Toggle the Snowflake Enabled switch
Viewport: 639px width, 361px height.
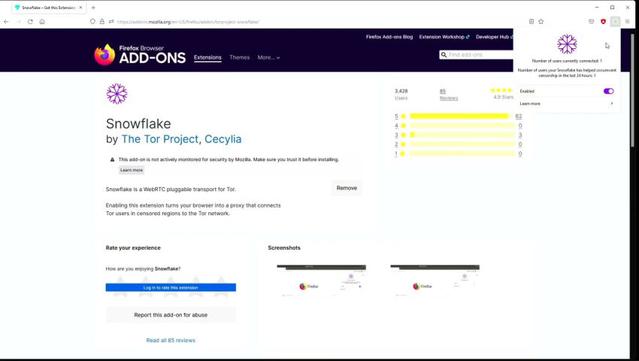[x=608, y=91]
